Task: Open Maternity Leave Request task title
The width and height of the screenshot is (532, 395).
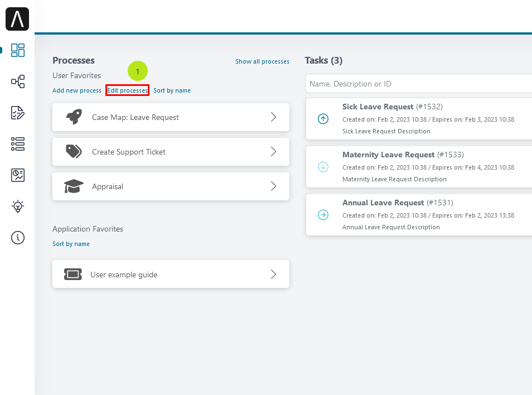Action: pyautogui.click(x=388, y=155)
